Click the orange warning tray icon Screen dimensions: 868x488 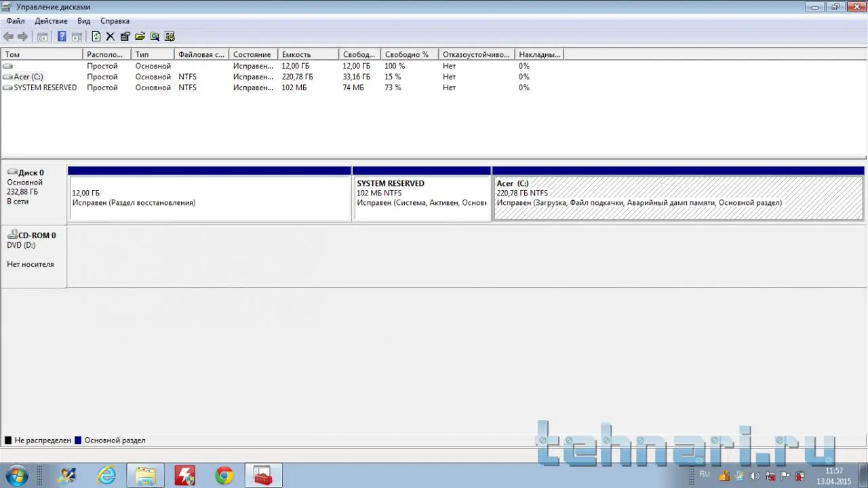724,476
